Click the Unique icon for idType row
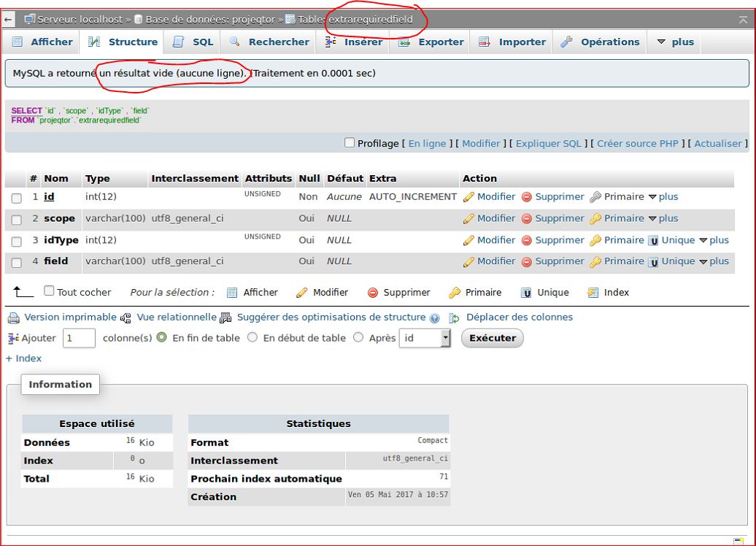Image resolution: width=756 pixels, height=546 pixels. [654, 240]
